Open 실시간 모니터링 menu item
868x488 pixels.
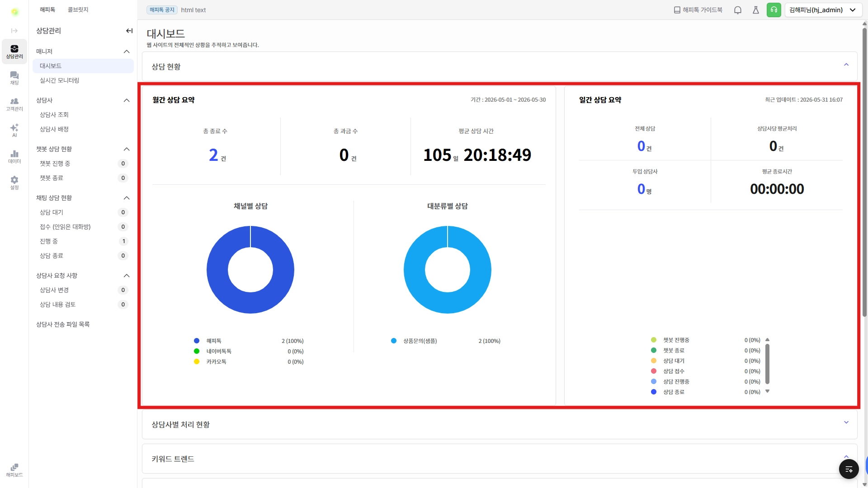point(83,80)
